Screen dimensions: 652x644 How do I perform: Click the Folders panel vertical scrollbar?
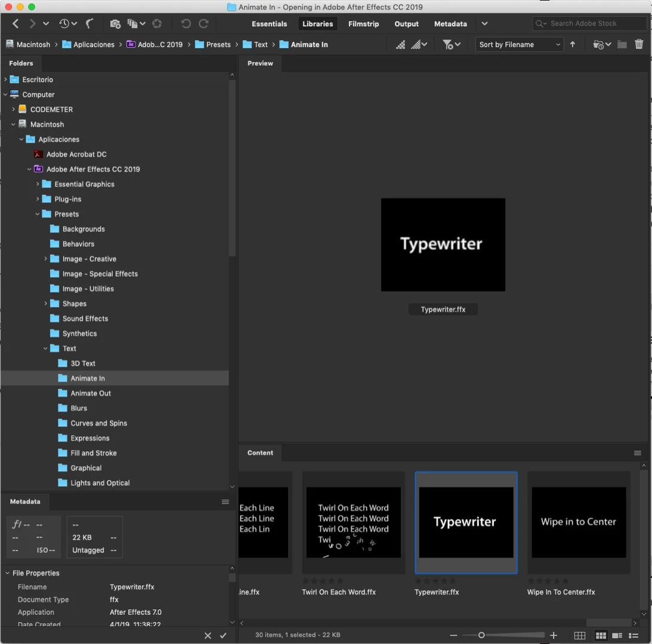click(232, 168)
